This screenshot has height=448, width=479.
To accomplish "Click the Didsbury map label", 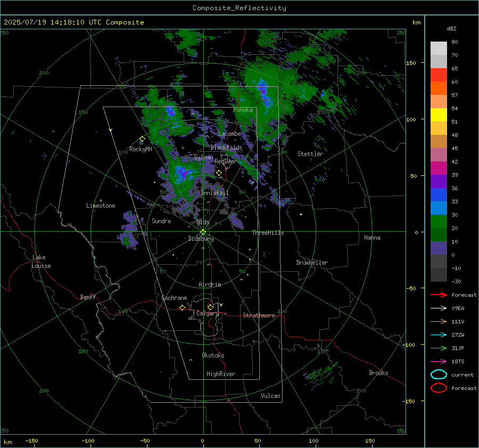I will click(x=201, y=239).
